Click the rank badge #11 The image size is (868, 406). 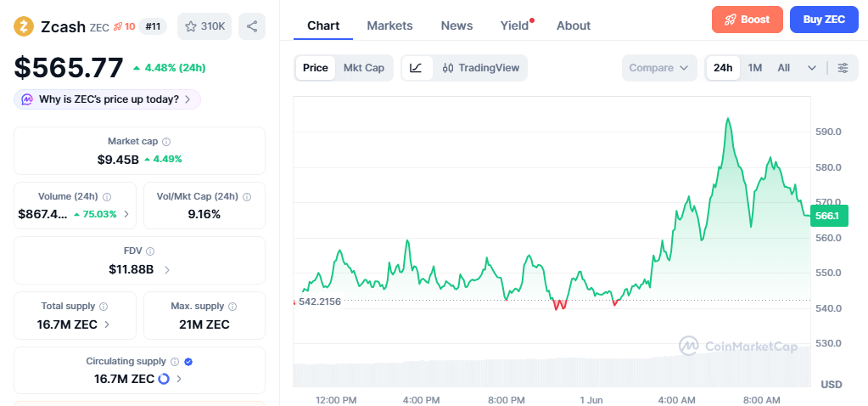point(152,26)
